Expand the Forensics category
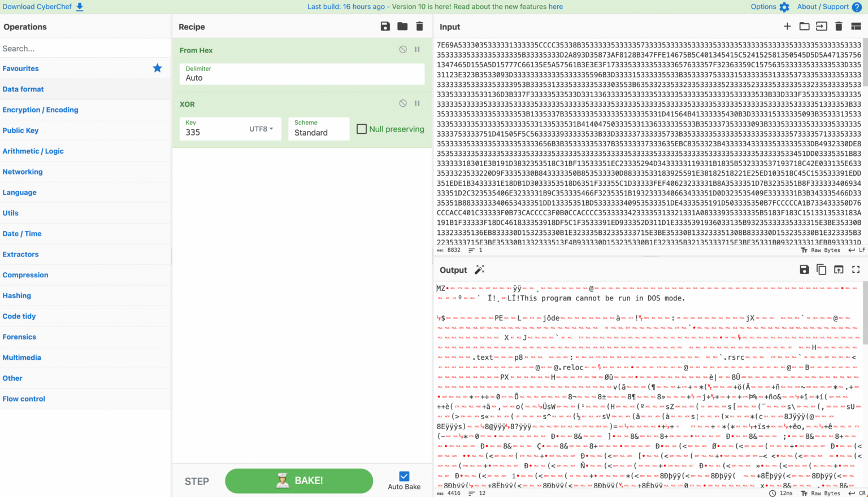This screenshot has height=497, width=868. click(x=85, y=337)
